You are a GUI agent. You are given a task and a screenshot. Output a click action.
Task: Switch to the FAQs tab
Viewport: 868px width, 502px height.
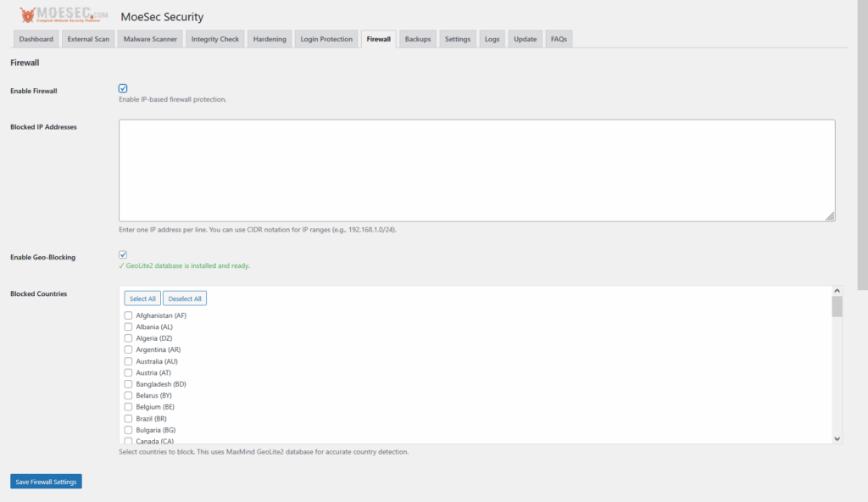[559, 38]
